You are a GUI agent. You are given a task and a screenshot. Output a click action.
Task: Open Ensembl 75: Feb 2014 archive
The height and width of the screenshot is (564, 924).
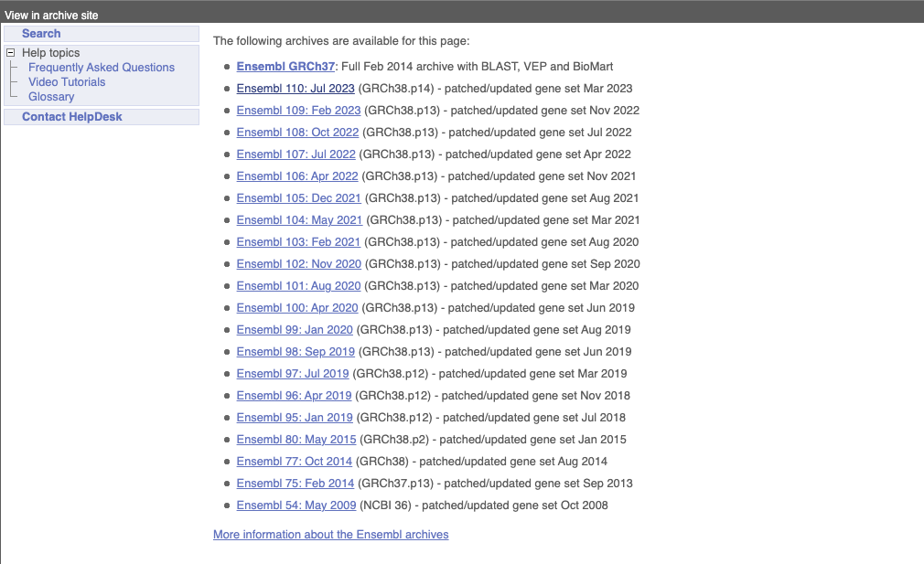[295, 484]
